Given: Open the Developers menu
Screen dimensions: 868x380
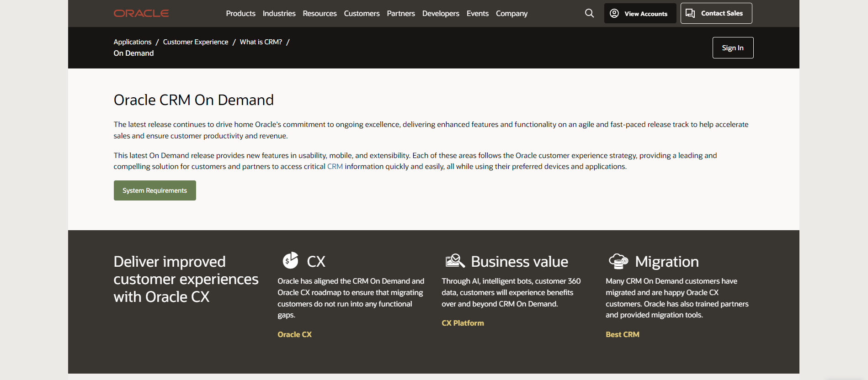Looking at the screenshot, I should [x=441, y=13].
